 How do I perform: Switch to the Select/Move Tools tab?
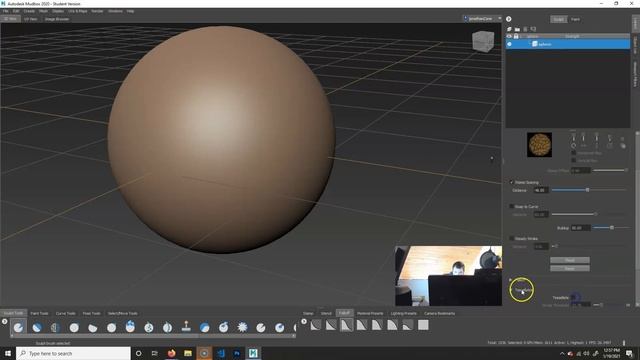coord(122,313)
